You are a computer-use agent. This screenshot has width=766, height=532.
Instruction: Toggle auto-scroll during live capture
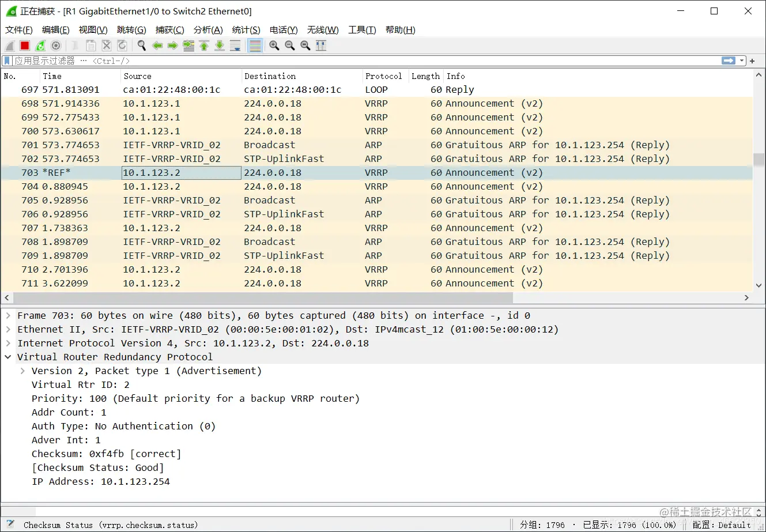[x=235, y=46]
